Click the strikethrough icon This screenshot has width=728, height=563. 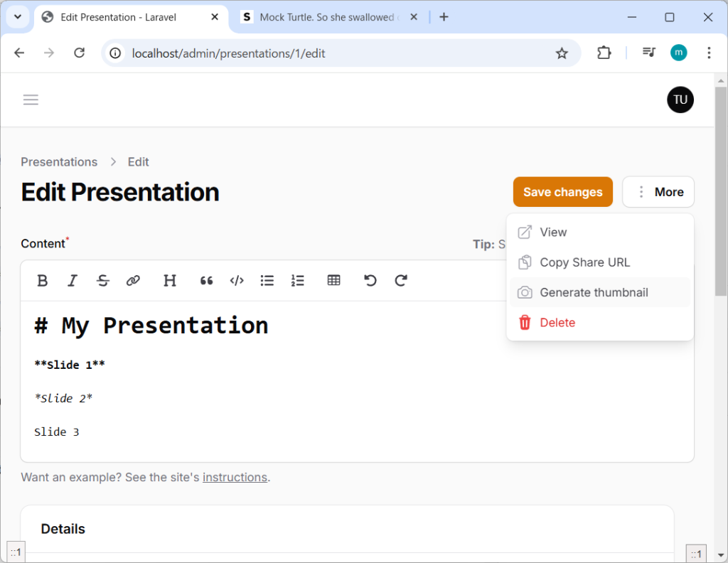coord(103,281)
